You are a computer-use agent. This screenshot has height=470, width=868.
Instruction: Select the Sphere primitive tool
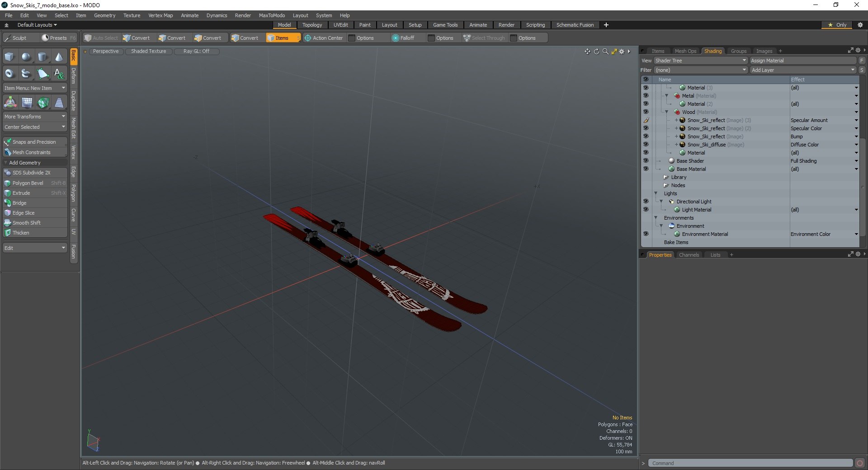(x=26, y=57)
